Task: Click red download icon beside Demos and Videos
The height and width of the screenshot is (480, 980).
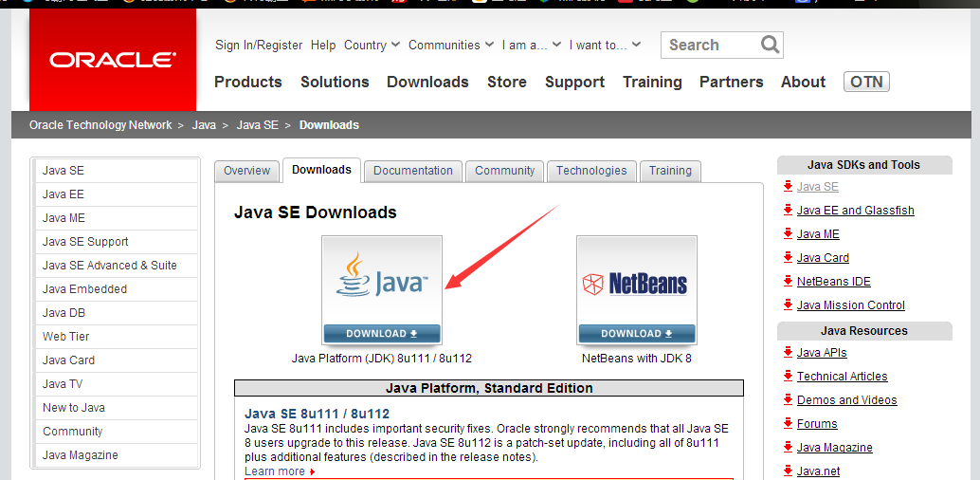Action: (788, 400)
